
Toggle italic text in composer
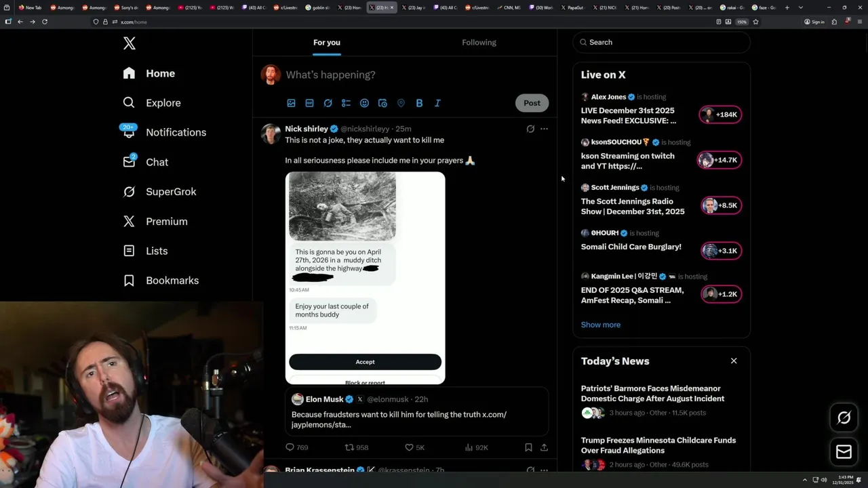click(437, 103)
